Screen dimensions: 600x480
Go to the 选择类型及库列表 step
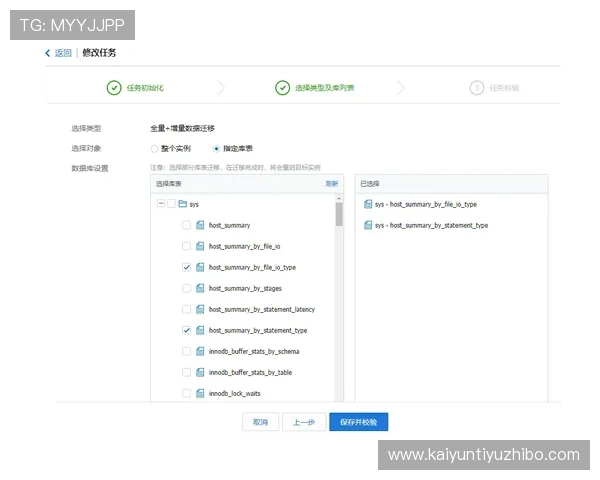tap(323, 88)
